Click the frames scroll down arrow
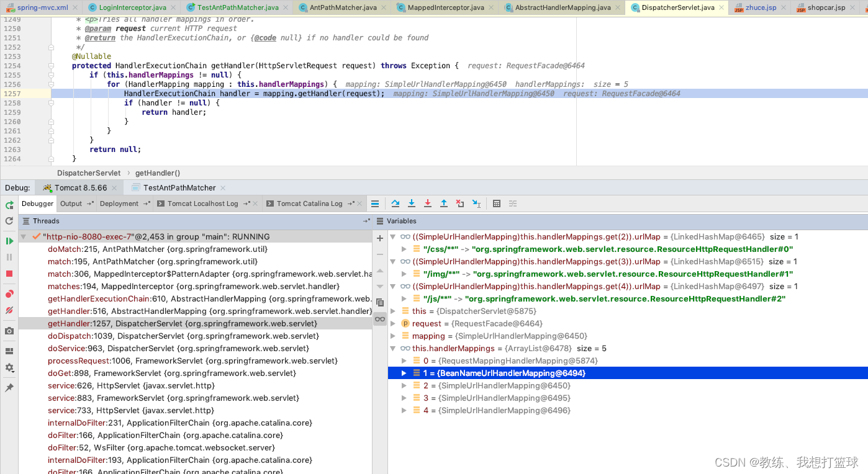The image size is (868, 474). 379,286
